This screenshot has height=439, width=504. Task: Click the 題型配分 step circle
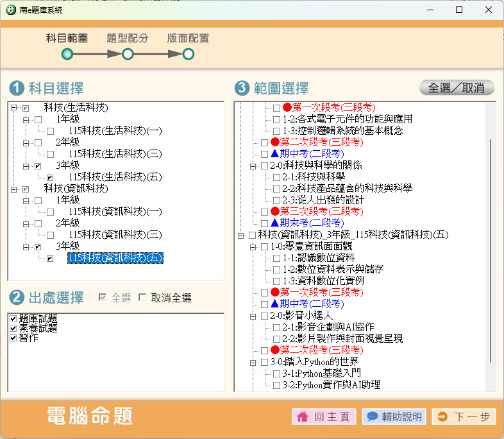coord(128,54)
